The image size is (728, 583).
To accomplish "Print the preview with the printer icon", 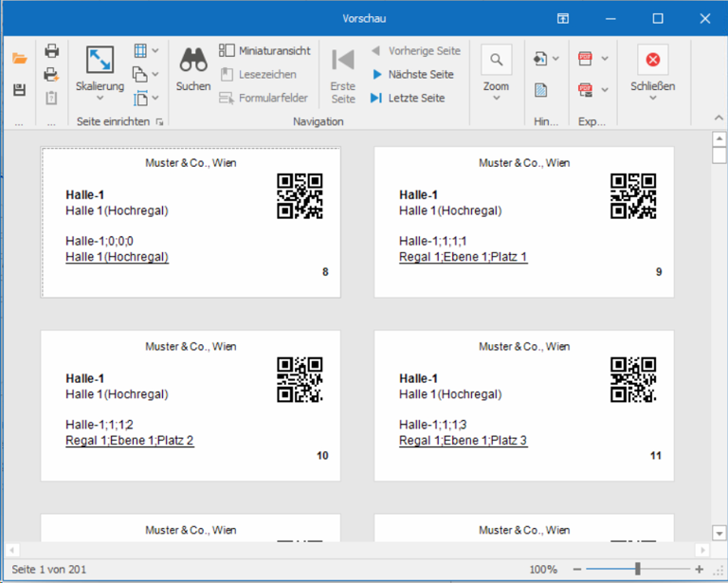I will [51, 50].
